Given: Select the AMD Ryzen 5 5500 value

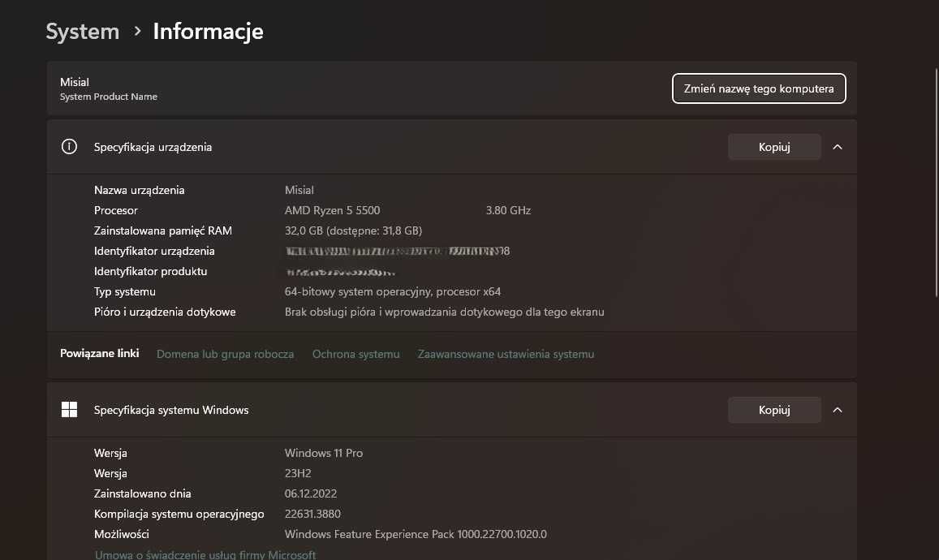Looking at the screenshot, I should click(333, 210).
